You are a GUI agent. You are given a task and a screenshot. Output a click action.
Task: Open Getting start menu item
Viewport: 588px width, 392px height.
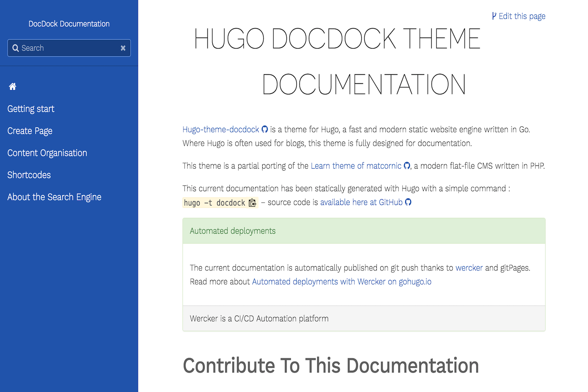coord(31,109)
